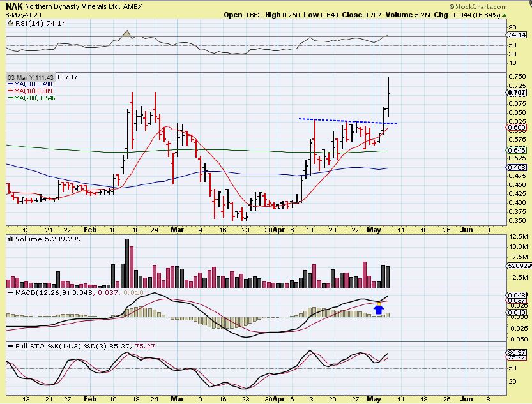
Task: Click the 0.707 last-price tag on price axis
Action: [x=517, y=93]
